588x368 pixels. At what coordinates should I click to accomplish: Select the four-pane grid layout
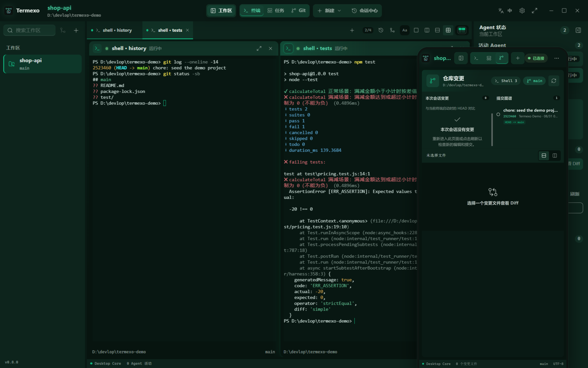click(448, 30)
